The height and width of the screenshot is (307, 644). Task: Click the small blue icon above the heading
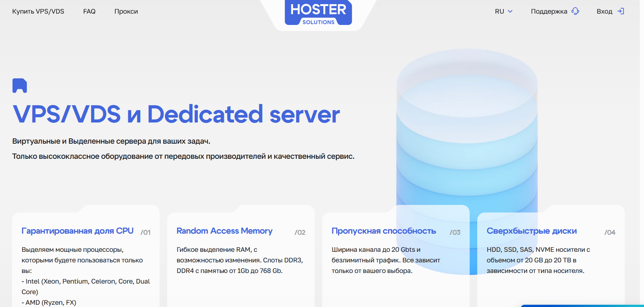20,85
